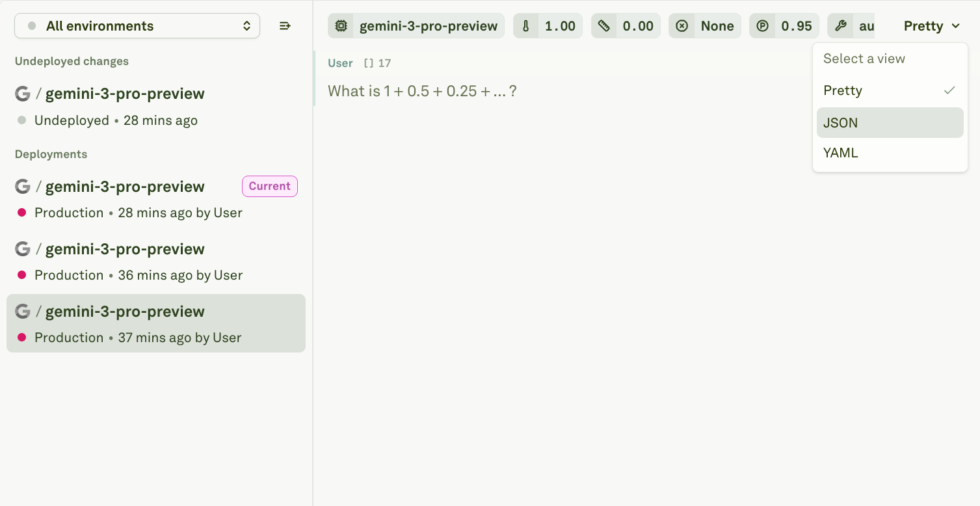Click the Google icon on the 36 mins ago deployment
The height and width of the screenshot is (506, 980).
point(23,249)
